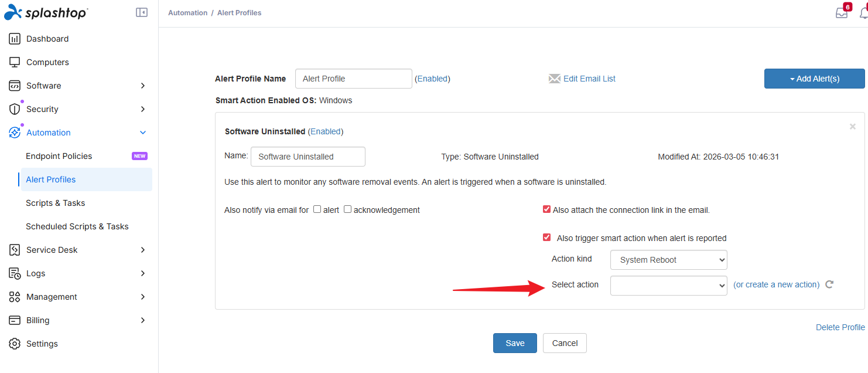The width and height of the screenshot is (868, 373).
Task: Click the NEW badge on Endpoint Policies
Action: 139,156
